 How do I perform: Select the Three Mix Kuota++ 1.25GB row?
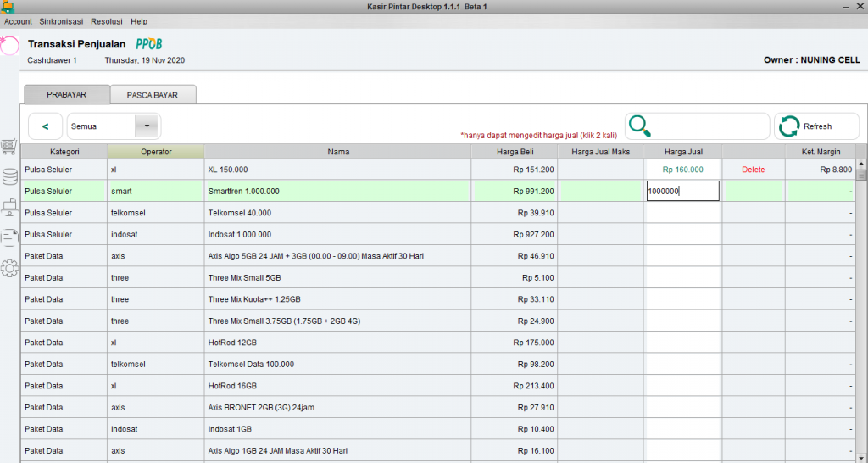coord(438,299)
